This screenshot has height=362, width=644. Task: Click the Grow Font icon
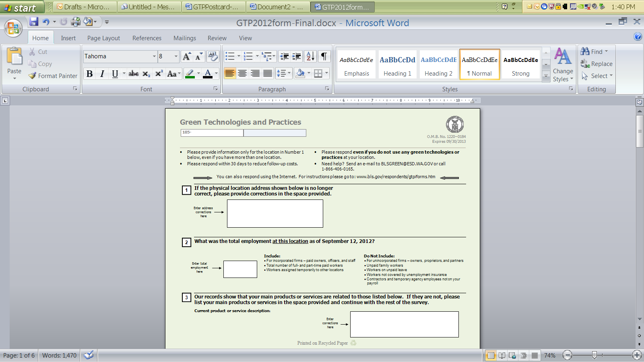point(186,56)
